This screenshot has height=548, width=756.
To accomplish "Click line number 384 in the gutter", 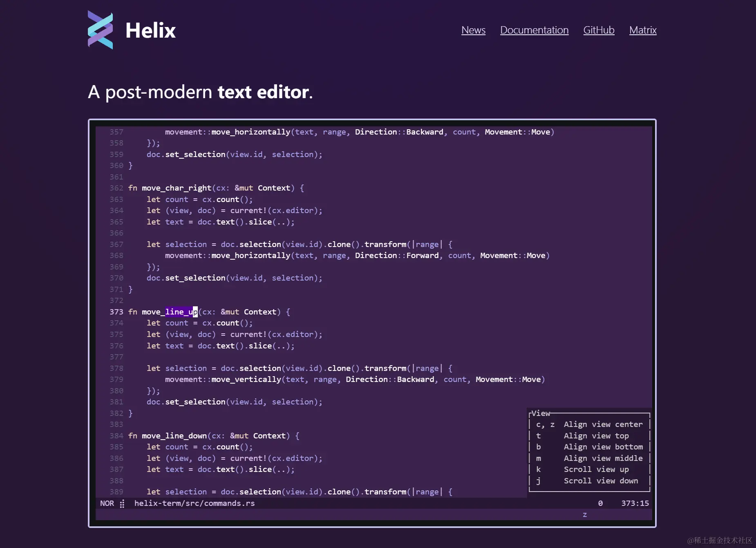I will (116, 436).
